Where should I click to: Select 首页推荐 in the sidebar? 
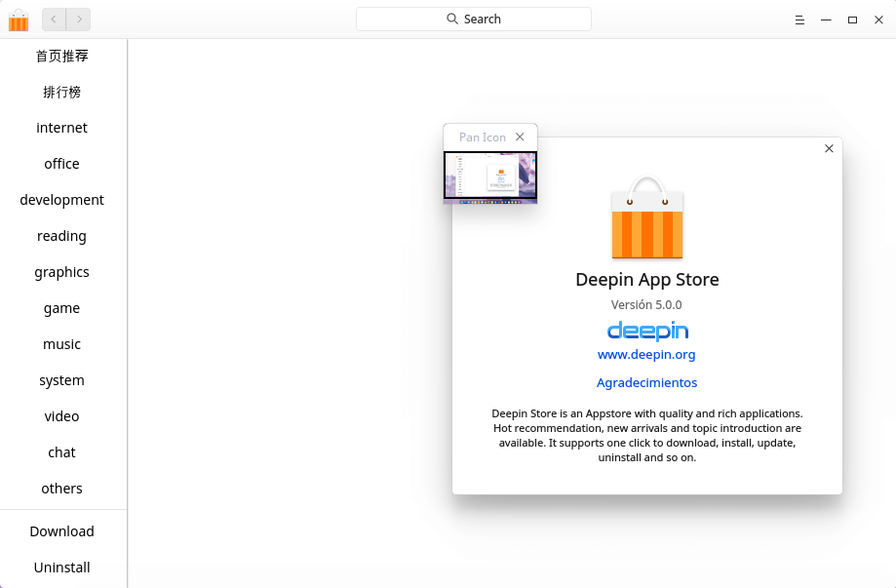click(x=61, y=56)
